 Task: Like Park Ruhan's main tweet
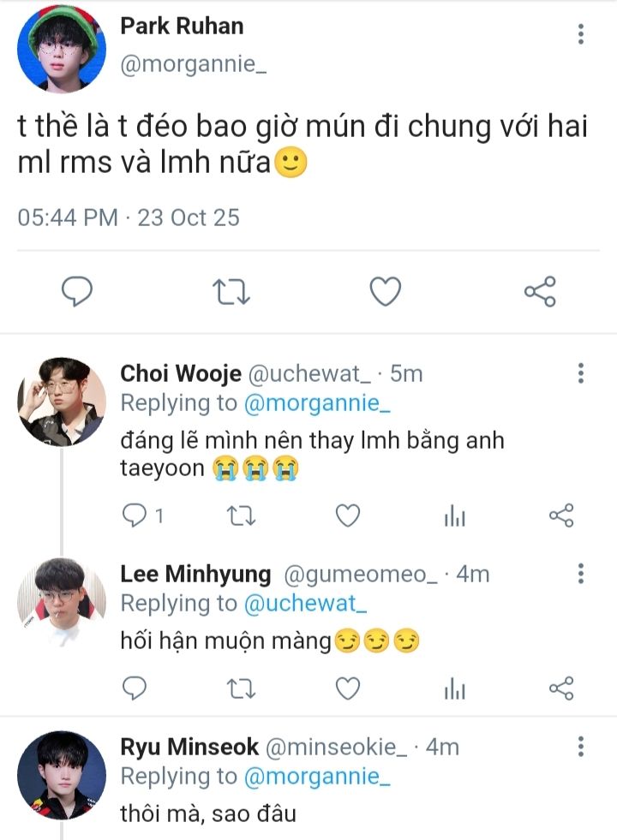[x=385, y=293]
